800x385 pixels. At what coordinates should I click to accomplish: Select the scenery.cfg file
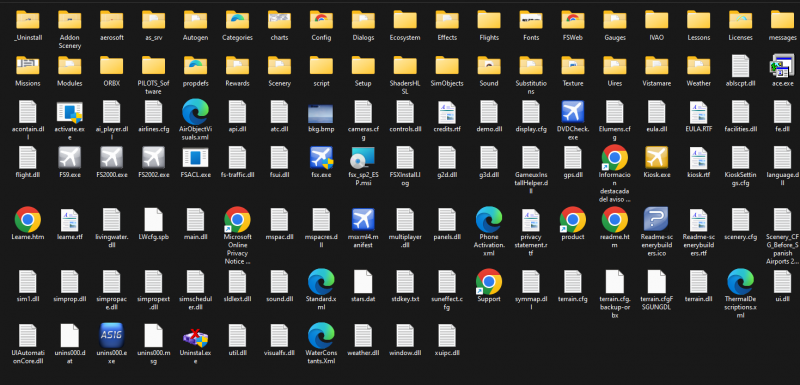pyautogui.click(x=740, y=219)
